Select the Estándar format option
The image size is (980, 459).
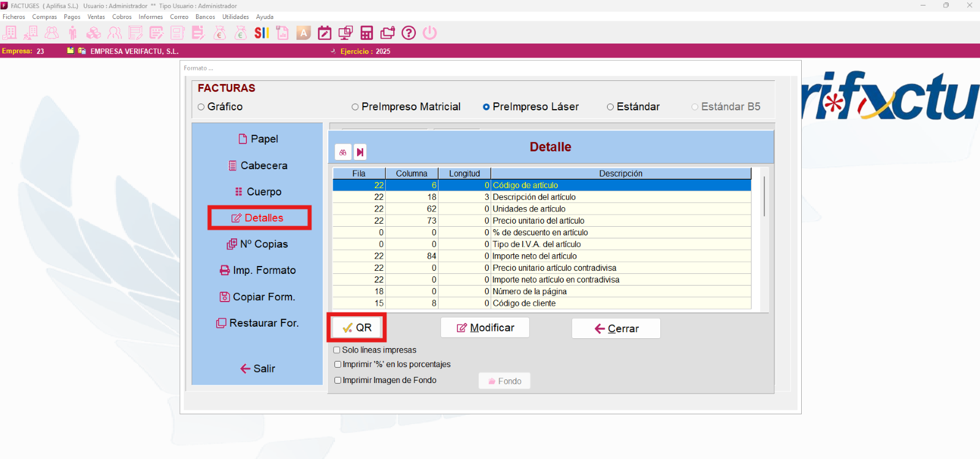point(633,107)
